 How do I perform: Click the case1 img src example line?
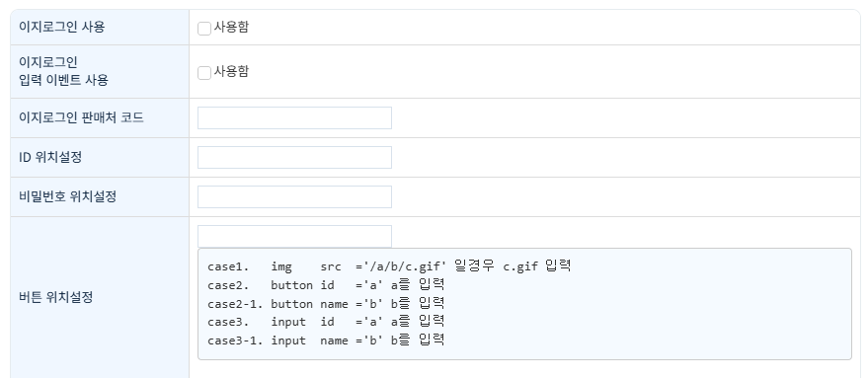[389, 266]
